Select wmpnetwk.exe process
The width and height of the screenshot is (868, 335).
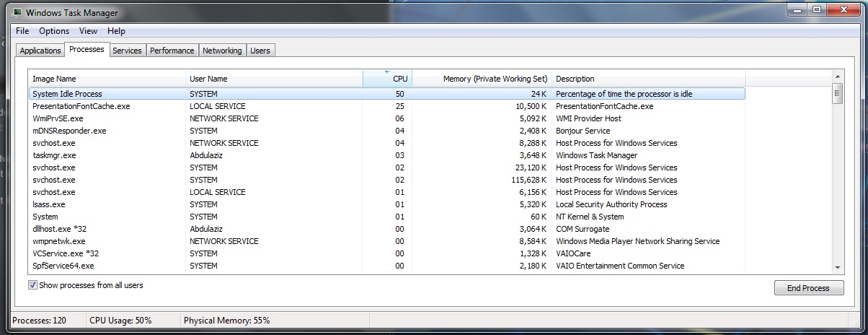pos(386,241)
